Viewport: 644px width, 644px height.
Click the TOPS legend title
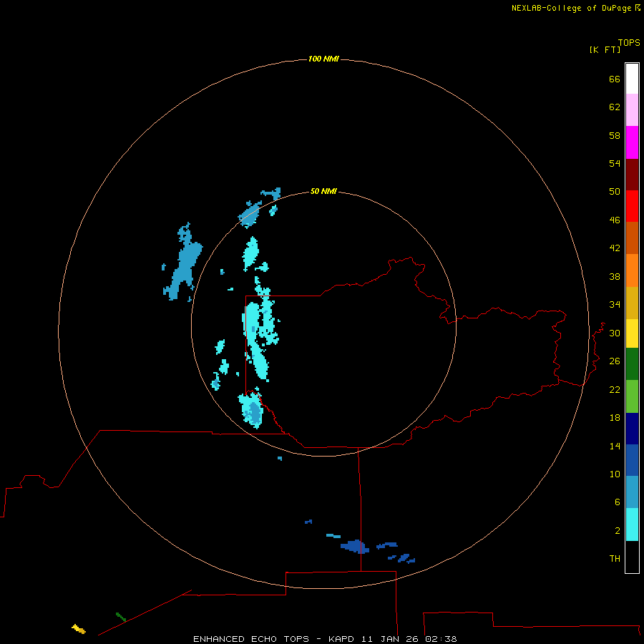tap(629, 42)
